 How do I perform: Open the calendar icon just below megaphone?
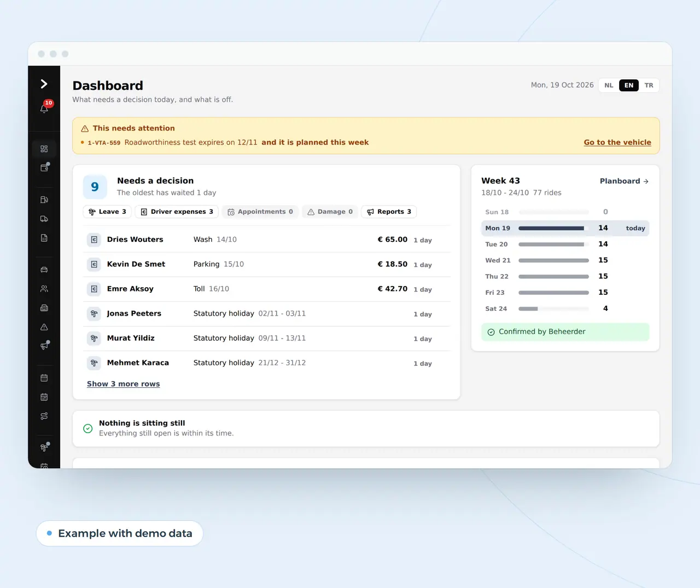click(x=44, y=378)
